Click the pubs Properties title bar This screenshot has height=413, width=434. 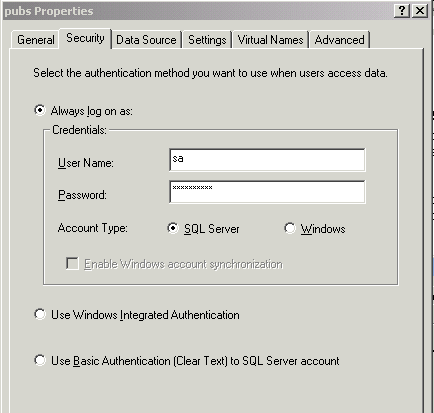coord(197,11)
